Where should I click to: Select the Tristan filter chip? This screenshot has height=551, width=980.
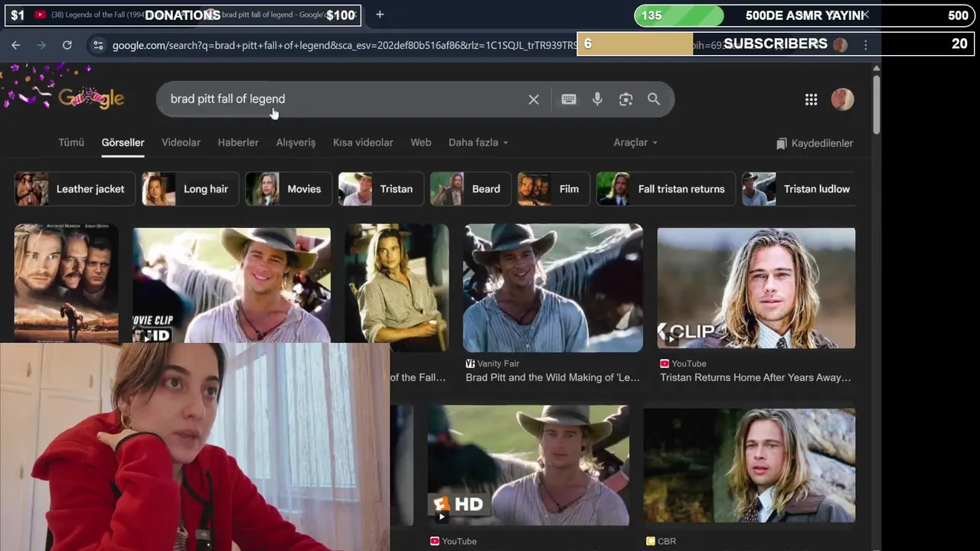381,189
